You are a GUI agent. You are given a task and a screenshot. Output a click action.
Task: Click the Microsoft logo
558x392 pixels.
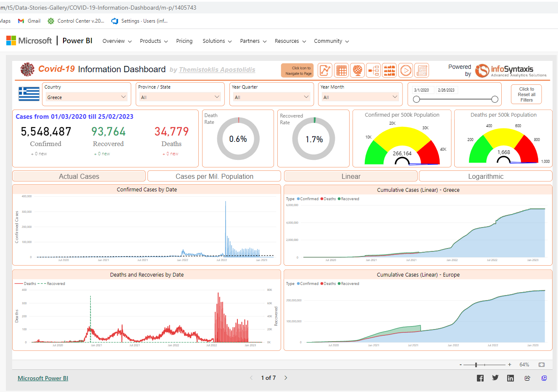tap(29, 41)
